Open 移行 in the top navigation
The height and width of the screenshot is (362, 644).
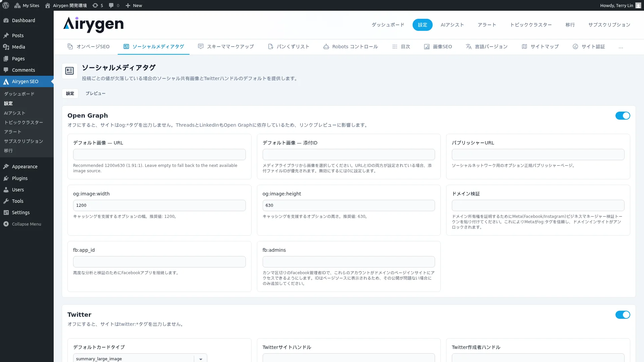tap(570, 25)
